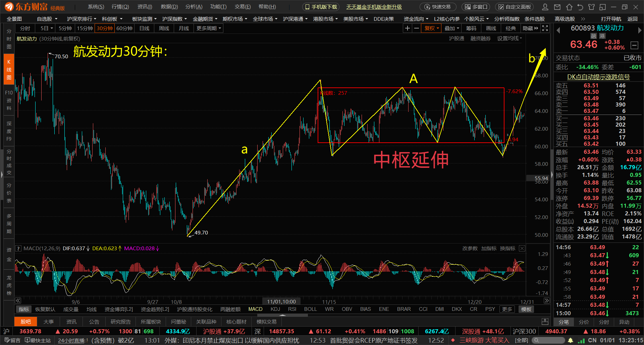
Task: Collapse quote section with minus box icon
Action: (634, 45)
